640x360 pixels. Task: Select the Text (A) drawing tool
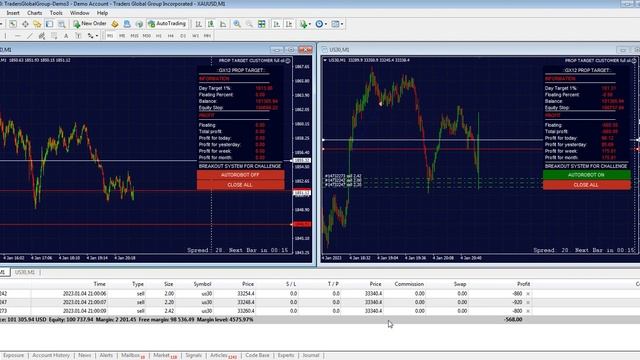[66, 36]
